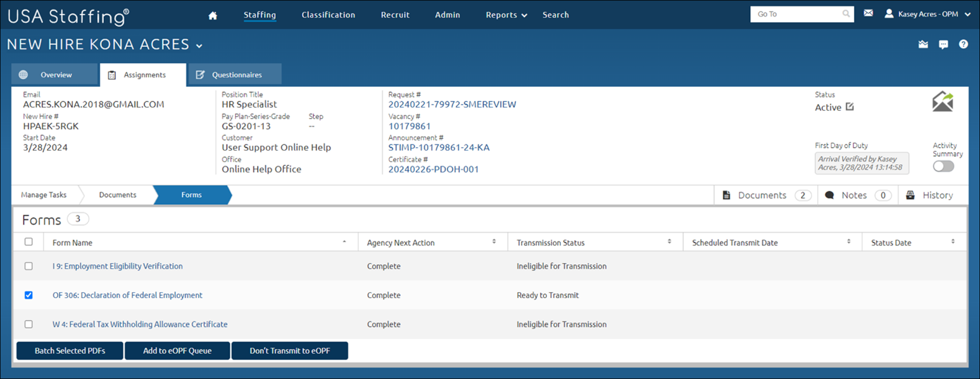Open the Staffing menu

(x=260, y=15)
